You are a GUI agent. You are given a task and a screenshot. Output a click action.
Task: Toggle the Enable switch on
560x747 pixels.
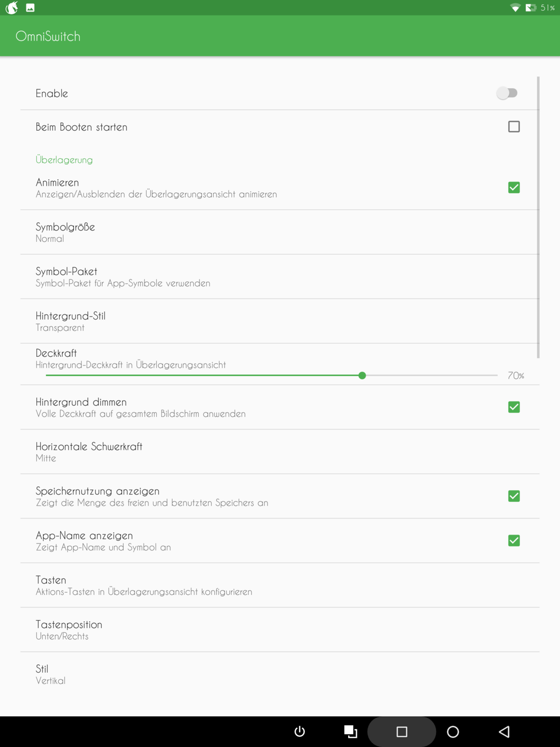[x=507, y=93]
